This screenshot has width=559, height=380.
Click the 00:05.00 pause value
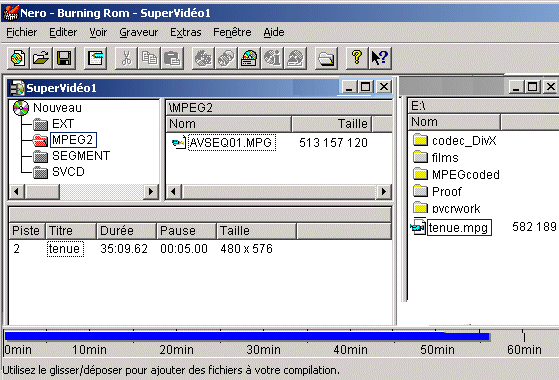184,249
